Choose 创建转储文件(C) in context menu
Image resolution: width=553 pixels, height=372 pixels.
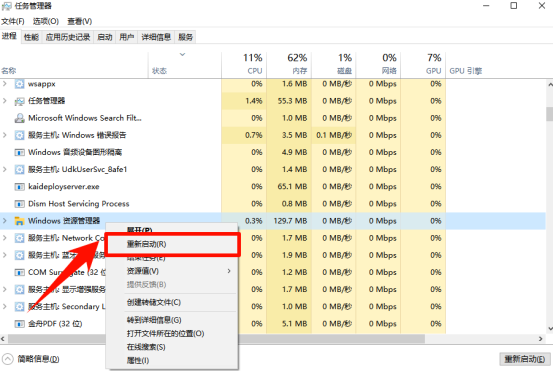tap(173, 303)
